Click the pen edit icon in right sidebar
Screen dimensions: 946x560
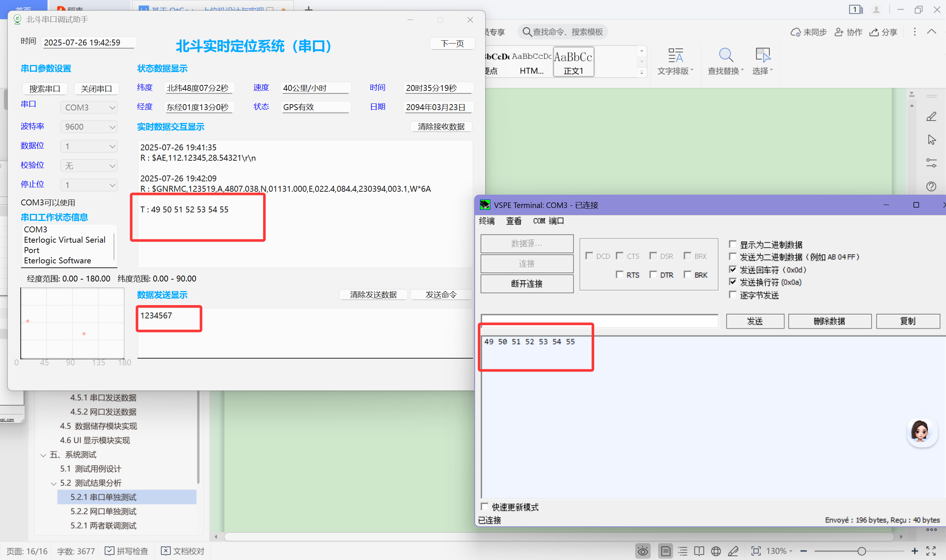click(x=931, y=117)
